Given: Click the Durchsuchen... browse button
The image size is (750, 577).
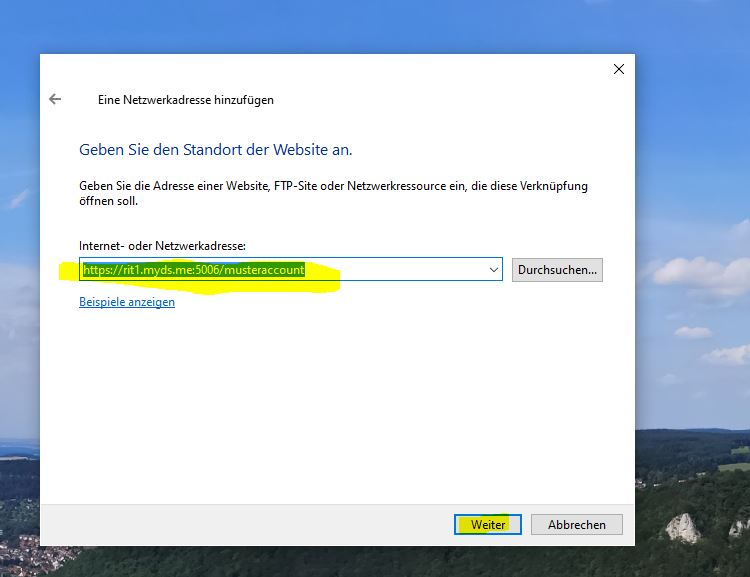Looking at the screenshot, I should [x=557, y=270].
